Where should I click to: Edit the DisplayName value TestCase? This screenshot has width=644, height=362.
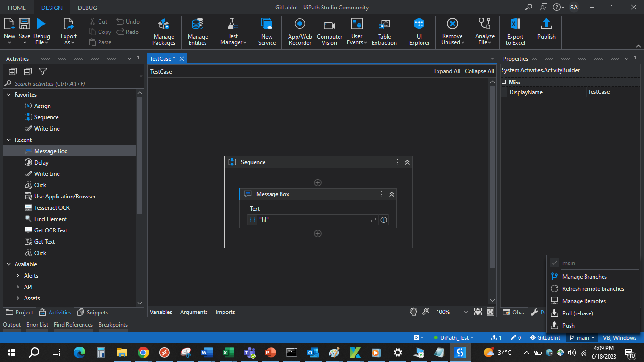pyautogui.click(x=613, y=92)
